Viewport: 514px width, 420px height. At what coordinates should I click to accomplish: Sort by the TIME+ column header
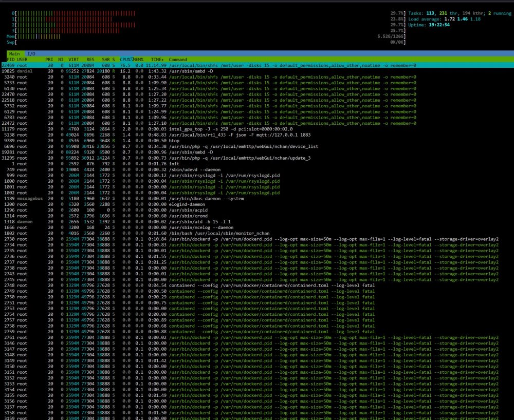(157, 60)
